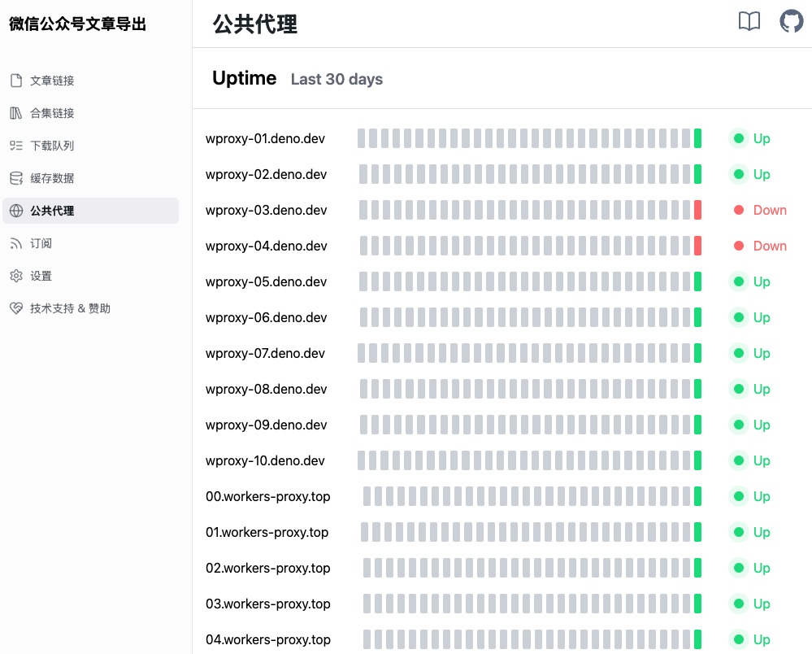Click the 微信公众号文章导出 app title
Screen dimensions: 812x654
78,24
